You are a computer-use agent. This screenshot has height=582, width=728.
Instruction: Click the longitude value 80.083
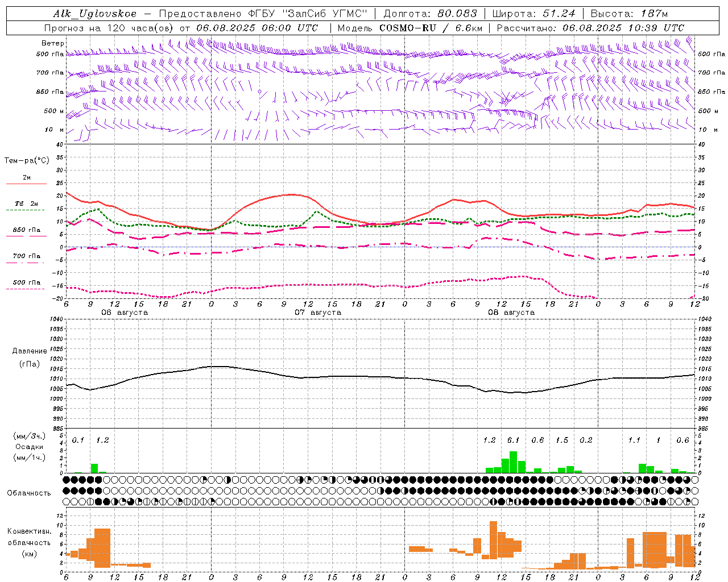[x=457, y=14]
